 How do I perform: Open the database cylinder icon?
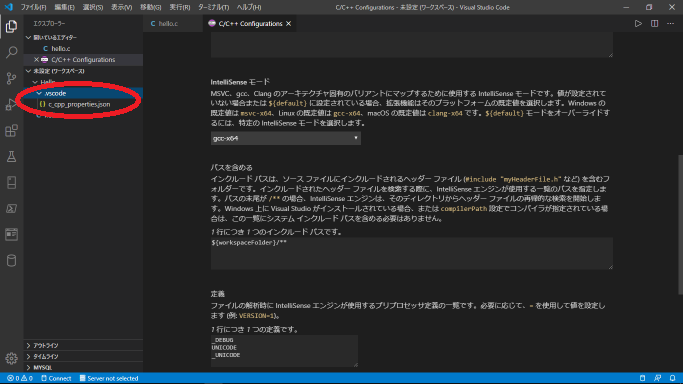click(x=11, y=260)
